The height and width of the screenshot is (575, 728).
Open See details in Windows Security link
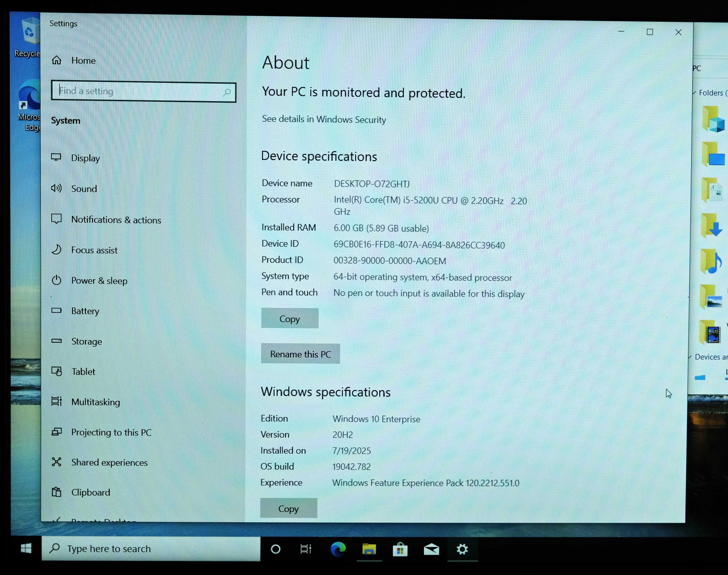coord(324,119)
